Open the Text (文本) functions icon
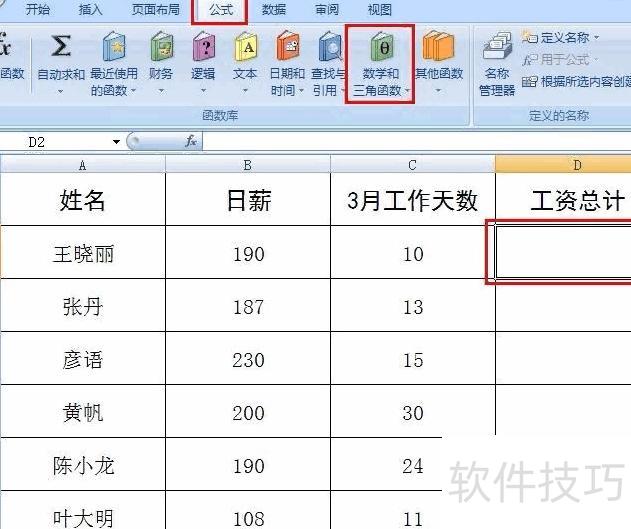This screenshot has height=529, width=631. (x=246, y=46)
